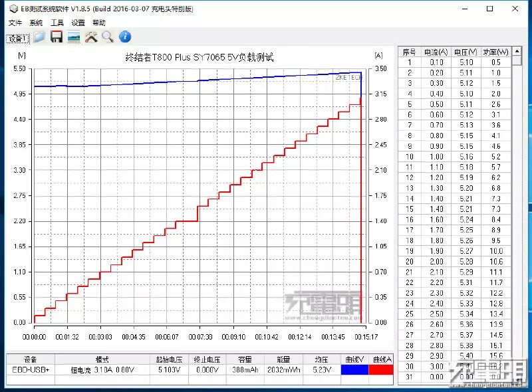
Task: Click the 功率(W) column header
Action: (495, 52)
